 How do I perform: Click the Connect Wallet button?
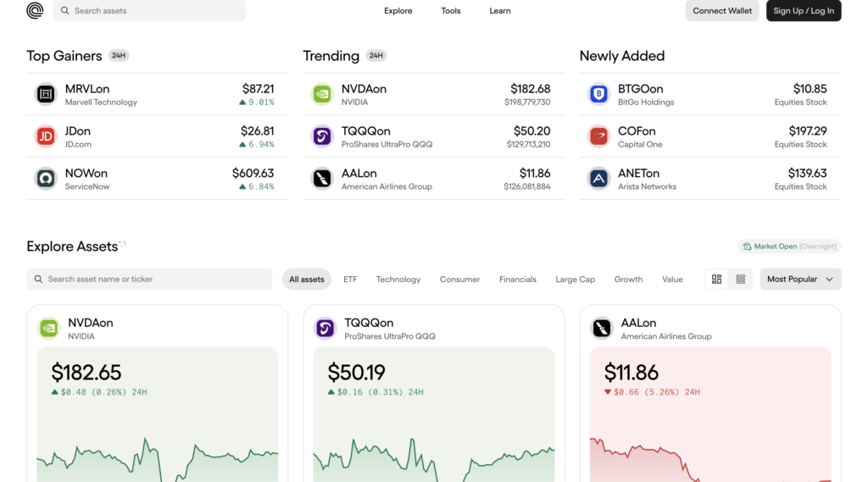[722, 11]
